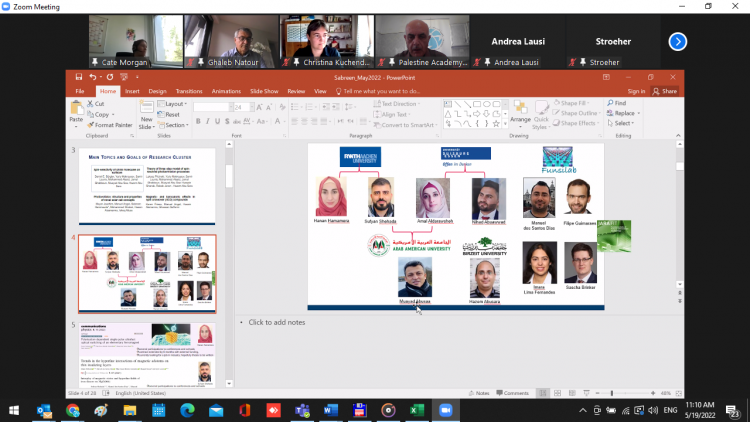Select the star shape in the gallery

coord(496,123)
